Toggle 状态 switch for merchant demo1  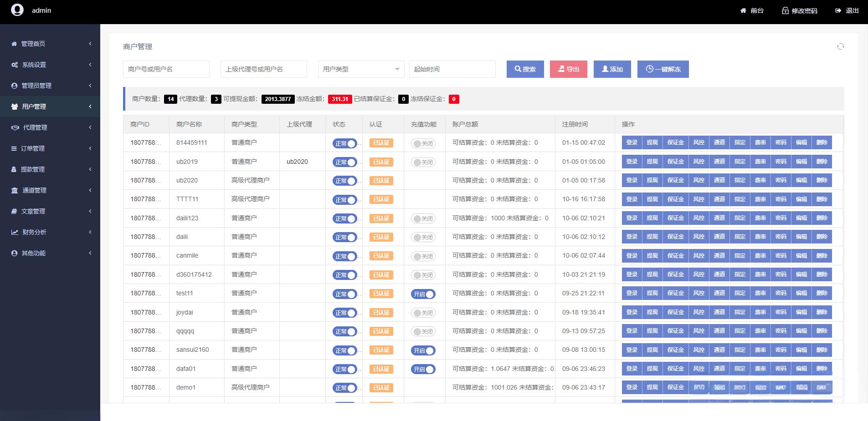pos(345,388)
